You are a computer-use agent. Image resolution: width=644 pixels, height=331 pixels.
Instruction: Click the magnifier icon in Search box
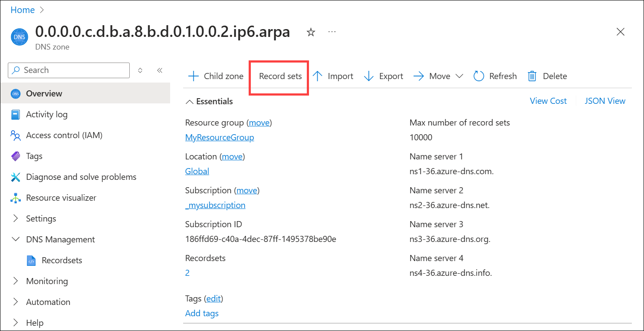[16, 70]
